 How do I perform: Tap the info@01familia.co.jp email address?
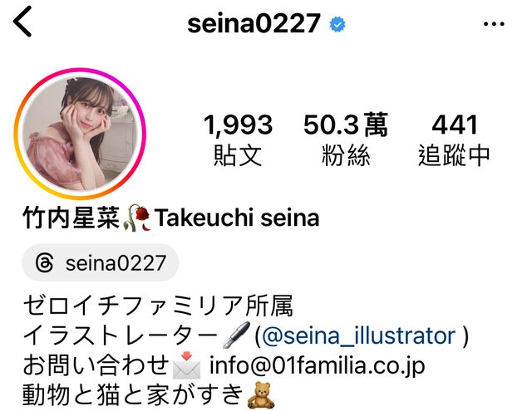tap(318, 365)
